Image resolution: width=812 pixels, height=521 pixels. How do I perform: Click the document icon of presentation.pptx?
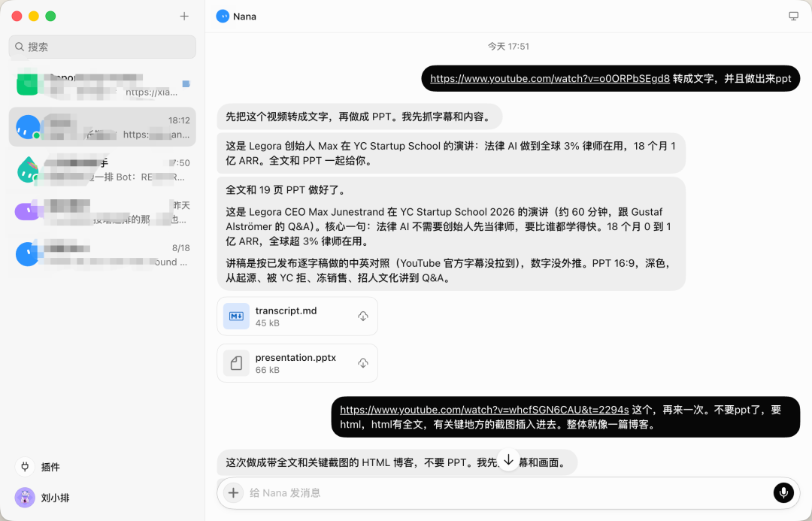pos(236,363)
